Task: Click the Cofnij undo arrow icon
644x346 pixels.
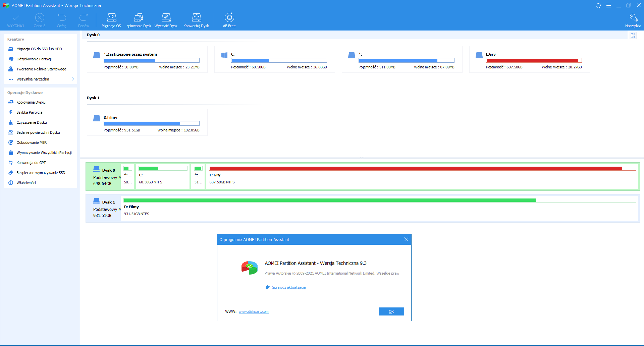Action: [62, 17]
